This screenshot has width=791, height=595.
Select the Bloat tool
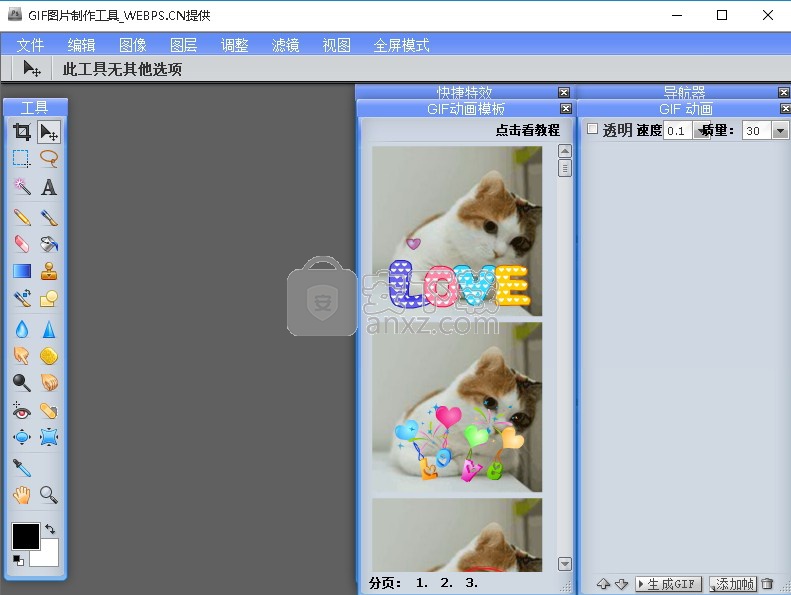pos(22,437)
